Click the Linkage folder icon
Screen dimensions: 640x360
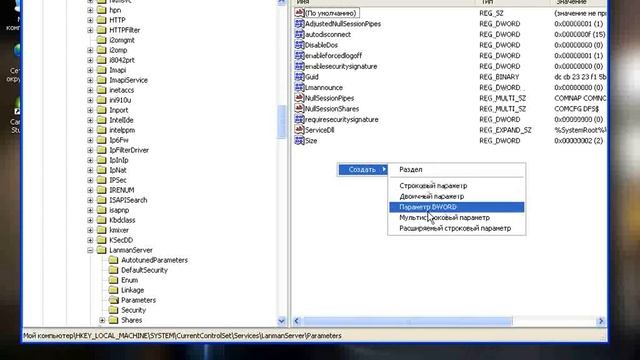[x=113, y=290]
